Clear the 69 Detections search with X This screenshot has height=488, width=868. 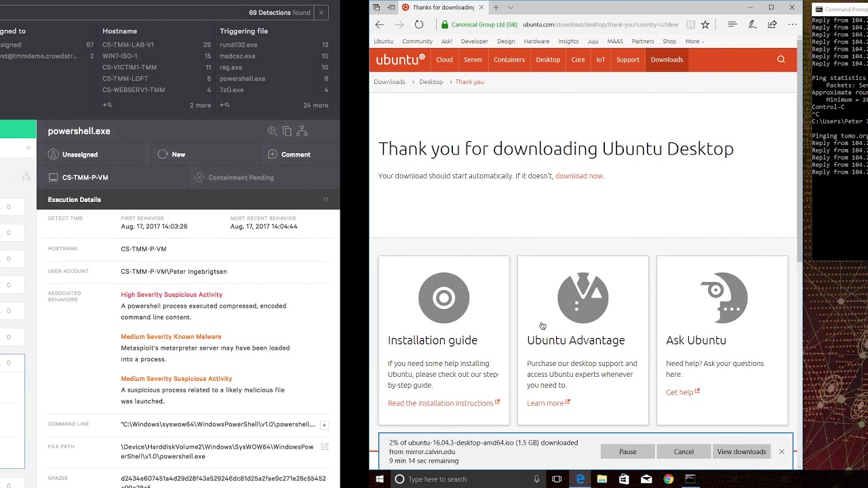[x=321, y=12]
